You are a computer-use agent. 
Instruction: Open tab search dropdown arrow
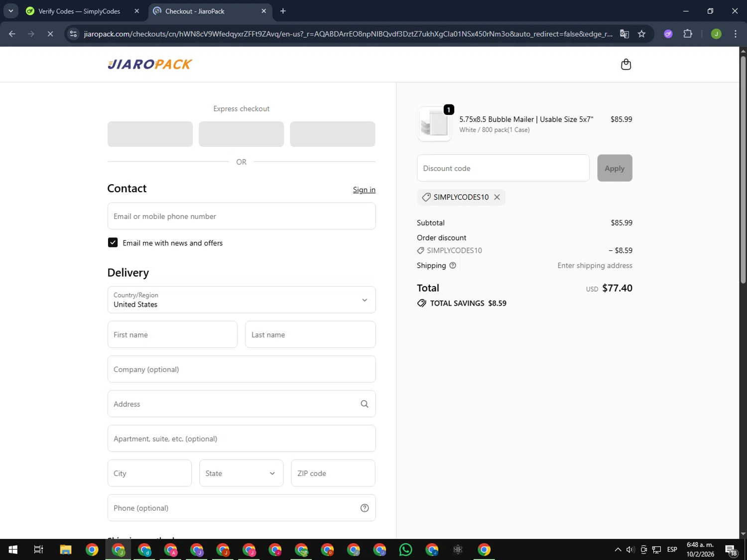10,11
